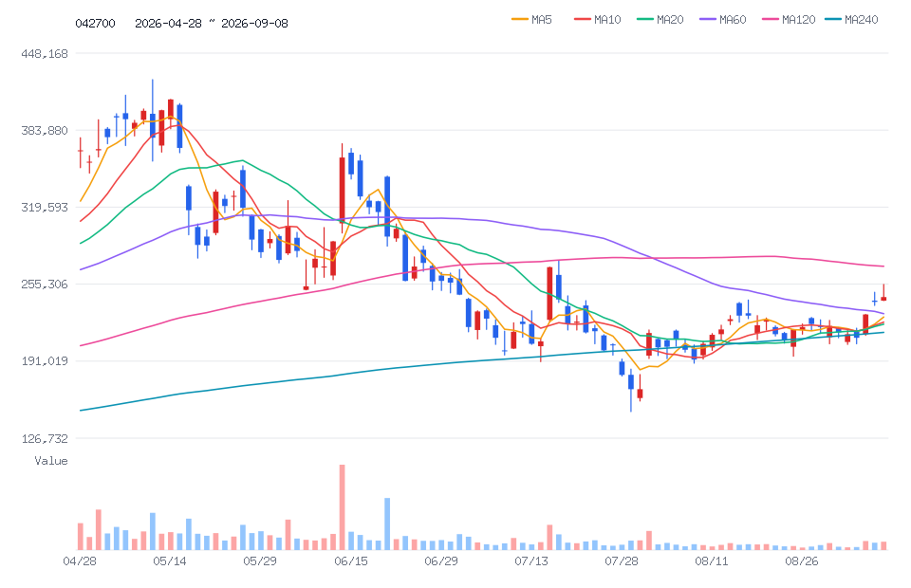Click the Value panel label
911x588 pixels.
[51, 461]
